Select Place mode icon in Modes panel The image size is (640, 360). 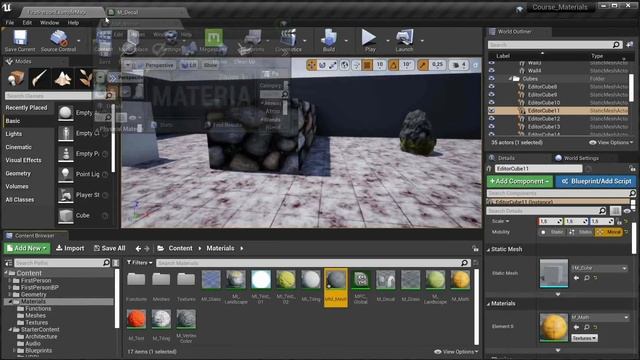[x=16, y=78]
